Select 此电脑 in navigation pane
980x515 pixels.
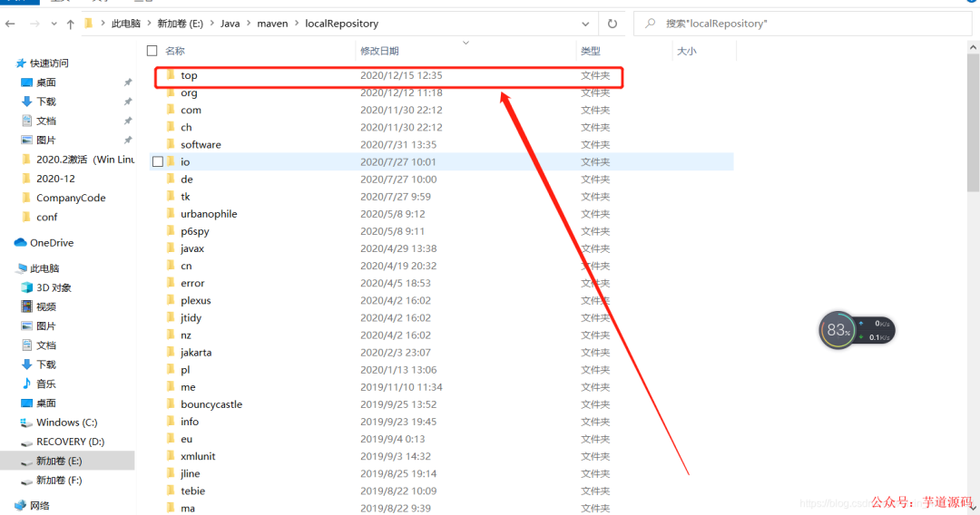click(44, 268)
